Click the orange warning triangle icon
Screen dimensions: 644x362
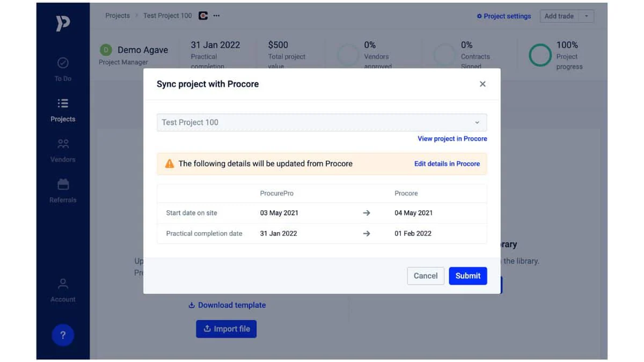(170, 164)
